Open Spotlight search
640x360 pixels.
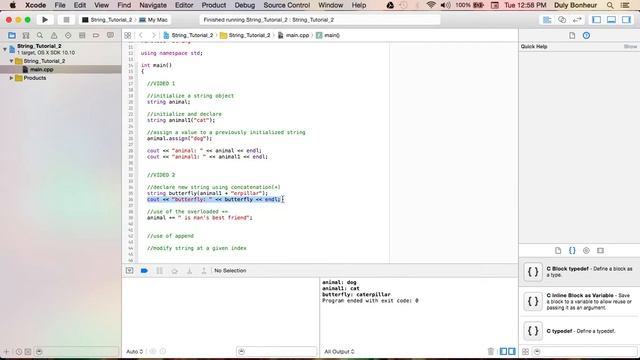click(x=610, y=5)
